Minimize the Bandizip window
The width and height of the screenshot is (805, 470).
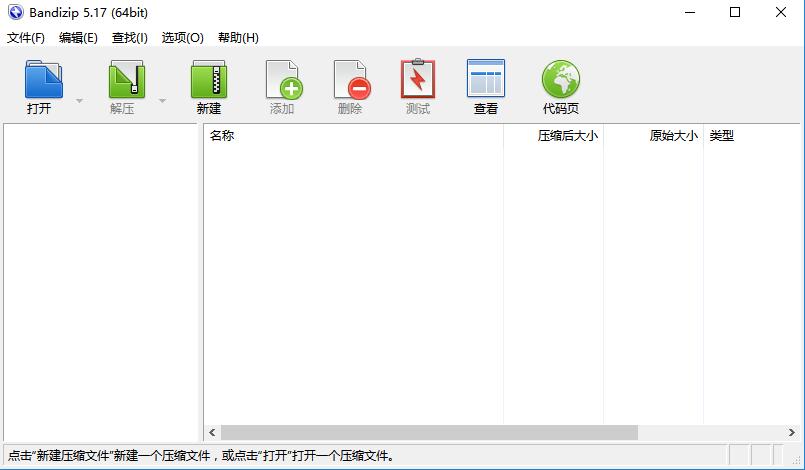click(x=690, y=12)
